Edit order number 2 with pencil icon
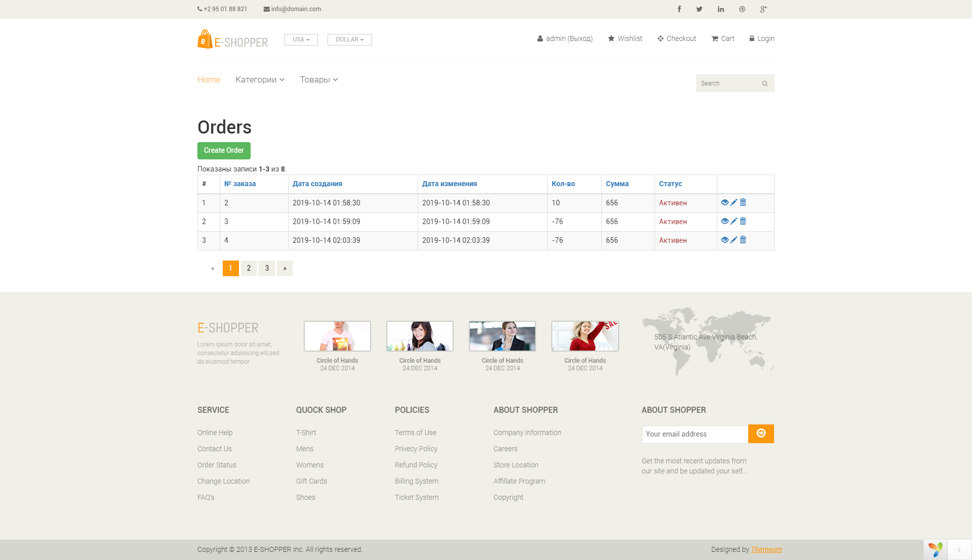 [x=734, y=202]
